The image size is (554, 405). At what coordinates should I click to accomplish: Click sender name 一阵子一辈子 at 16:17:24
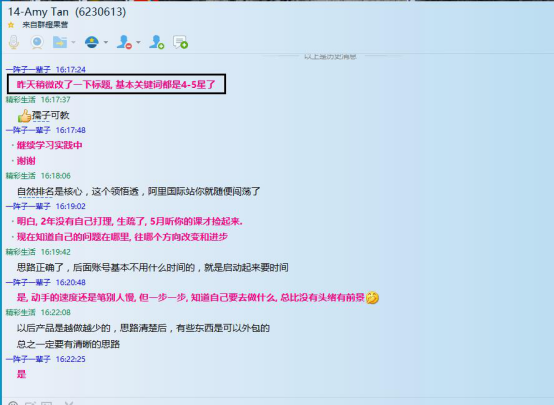pos(28,70)
